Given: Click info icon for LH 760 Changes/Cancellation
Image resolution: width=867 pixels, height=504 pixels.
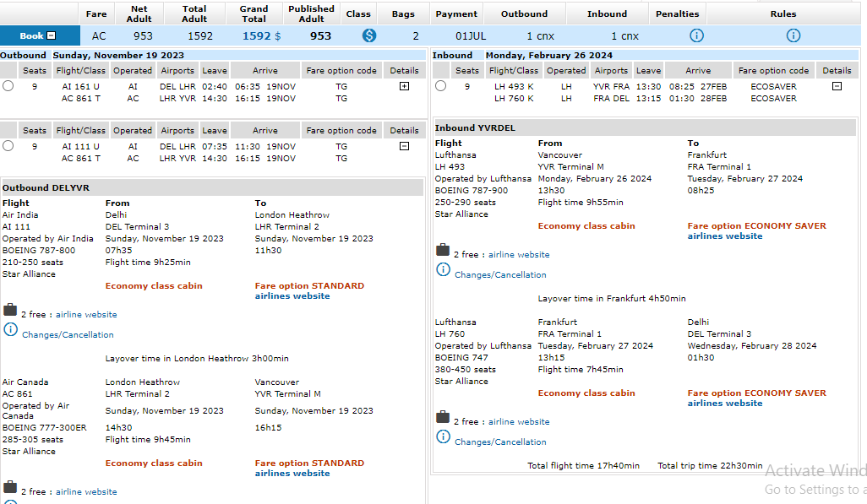Looking at the screenshot, I should tap(443, 436).
